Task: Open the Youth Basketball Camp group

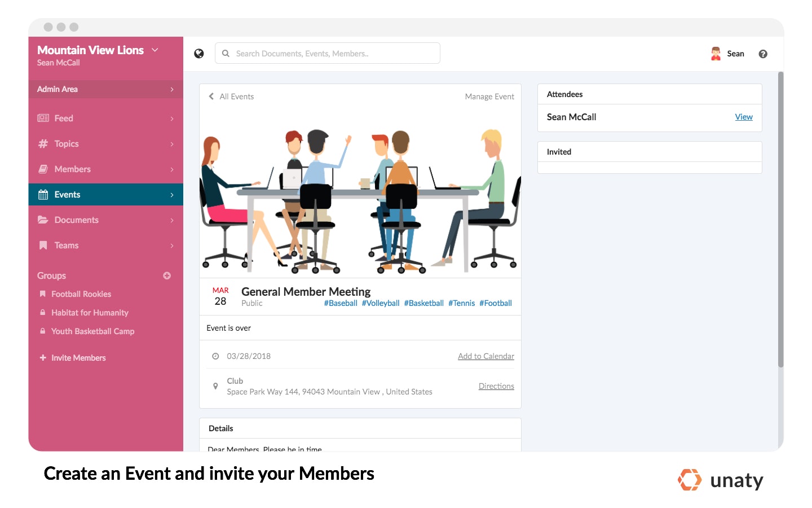Action: (x=92, y=331)
